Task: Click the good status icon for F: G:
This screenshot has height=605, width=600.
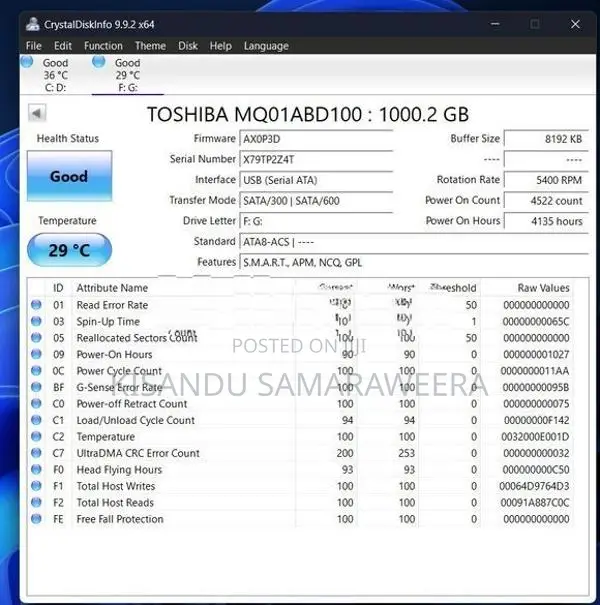Action: 99,61
